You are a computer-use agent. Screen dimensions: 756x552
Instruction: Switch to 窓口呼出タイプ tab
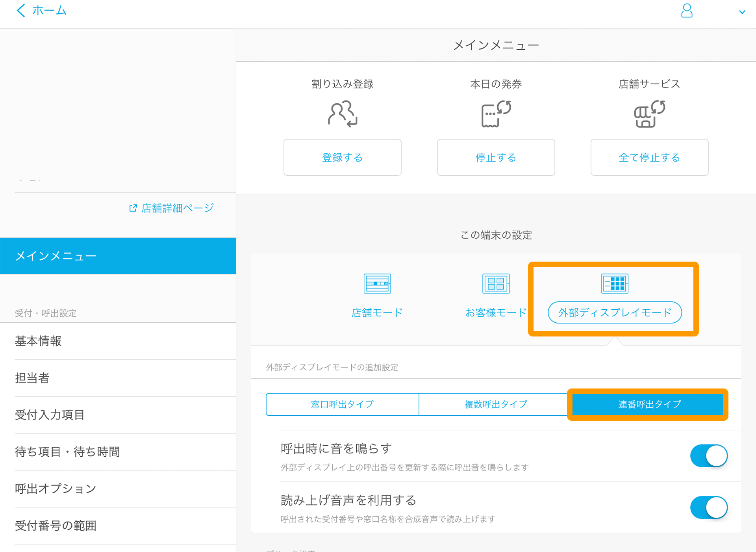point(343,404)
